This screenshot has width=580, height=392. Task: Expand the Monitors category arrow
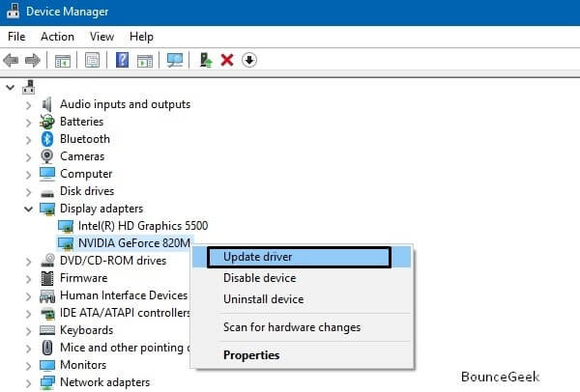pos(28,366)
